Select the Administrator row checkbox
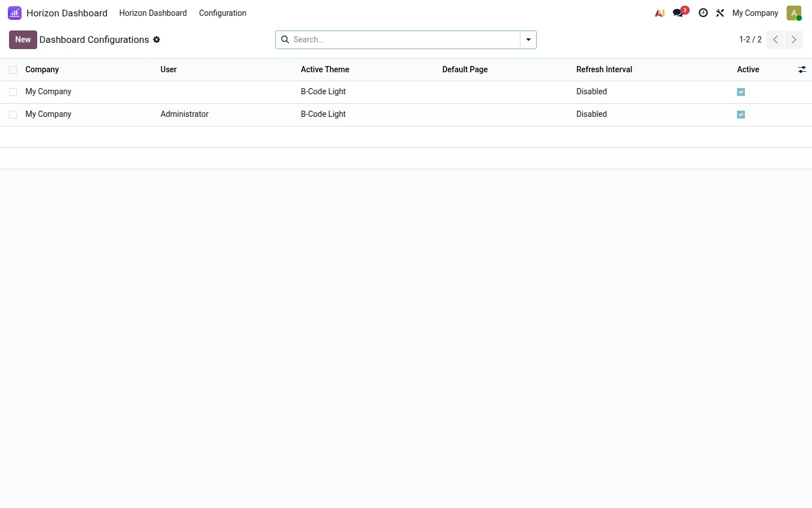The image size is (812, 508). (13, 115)
